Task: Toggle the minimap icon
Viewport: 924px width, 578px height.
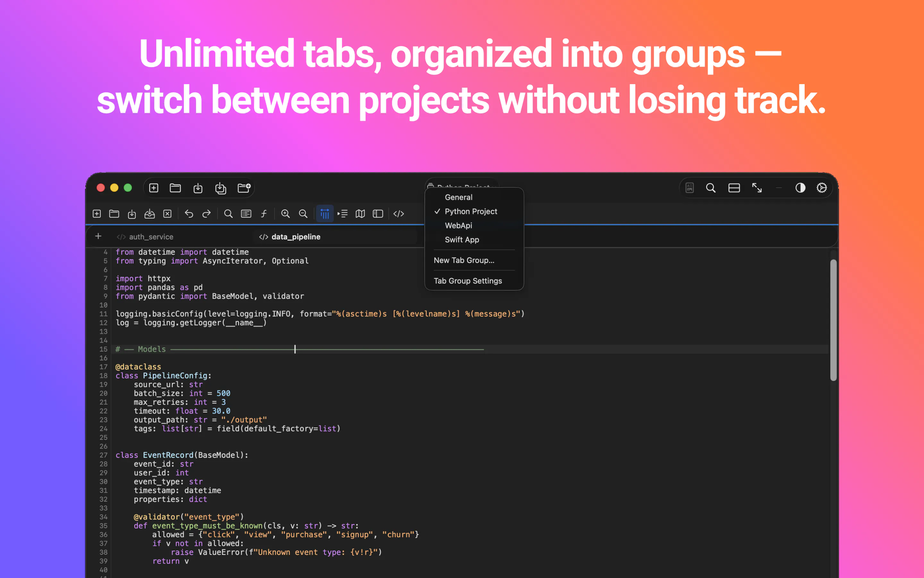Action: [360, 214]
